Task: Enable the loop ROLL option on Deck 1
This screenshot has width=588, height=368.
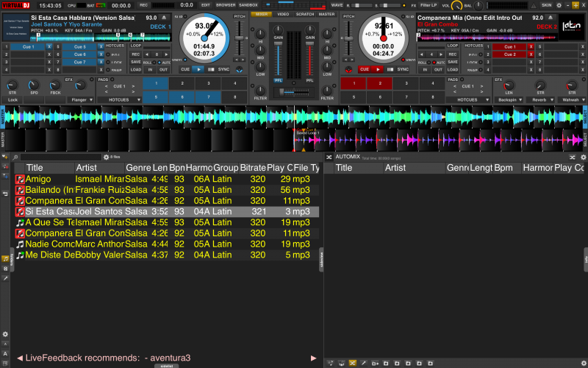Action: click(x=154, y=63)
